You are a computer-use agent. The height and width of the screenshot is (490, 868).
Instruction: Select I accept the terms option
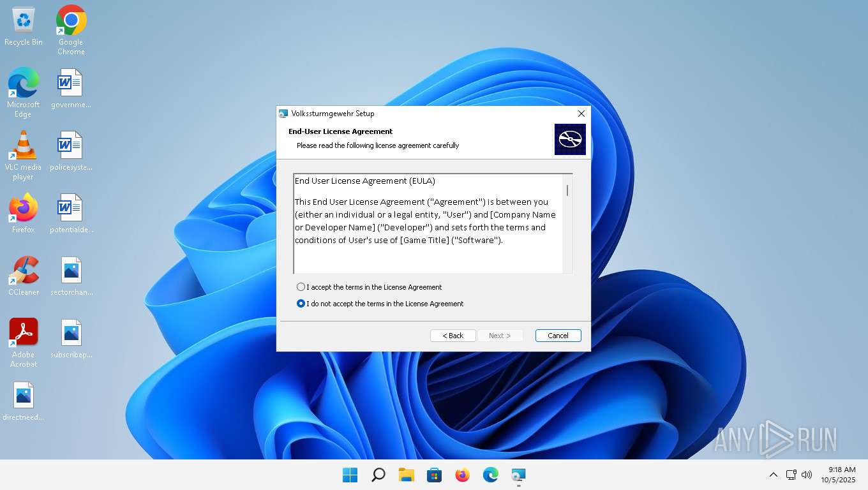(x=370, y=287)
